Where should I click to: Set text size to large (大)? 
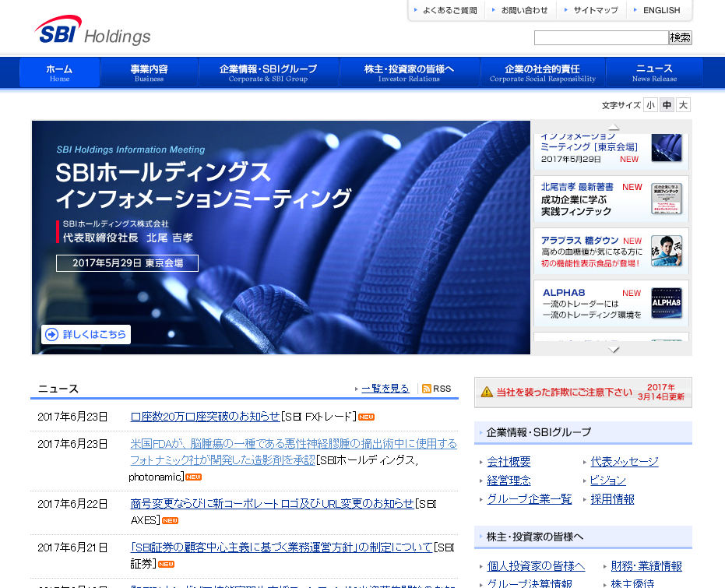pos(683,105)
